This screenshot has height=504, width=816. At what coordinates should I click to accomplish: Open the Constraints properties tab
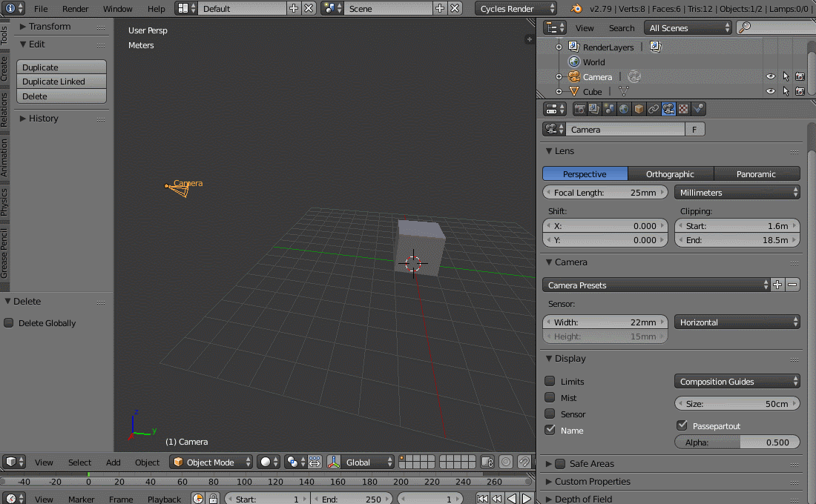pos(654,108)
